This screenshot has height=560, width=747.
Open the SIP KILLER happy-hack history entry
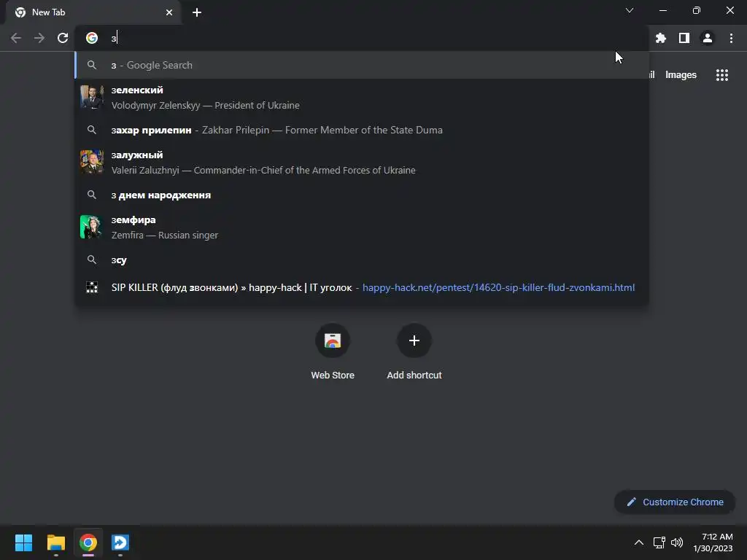tap(362, 287)
